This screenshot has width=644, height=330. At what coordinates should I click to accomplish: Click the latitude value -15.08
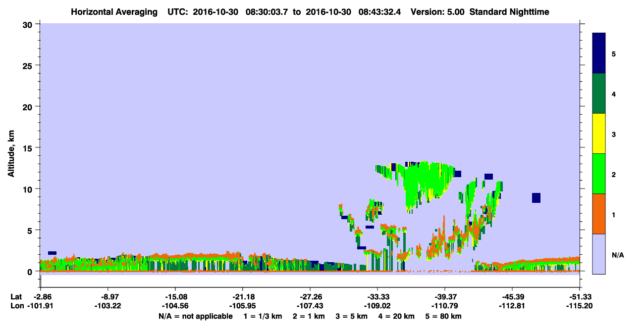click(x=175, y=297)
